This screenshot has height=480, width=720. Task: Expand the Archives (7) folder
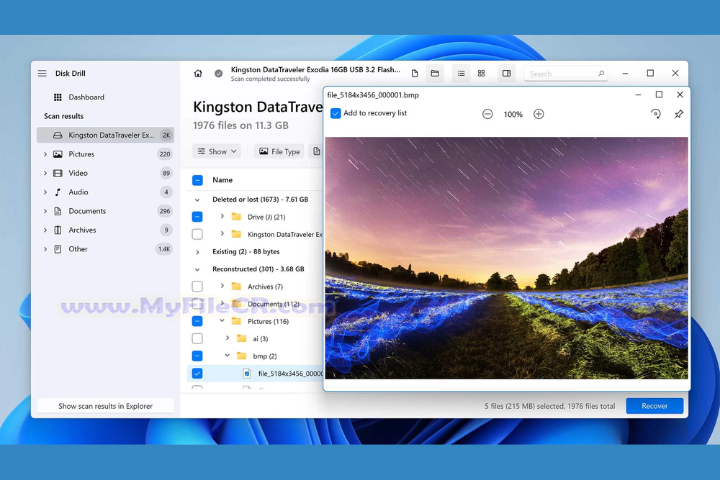point(222,286)
